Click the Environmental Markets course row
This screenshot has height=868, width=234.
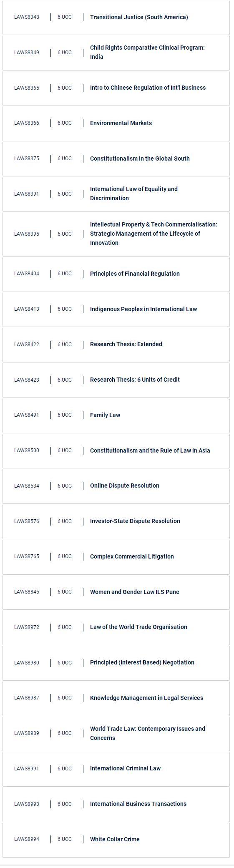click(116, 123)
